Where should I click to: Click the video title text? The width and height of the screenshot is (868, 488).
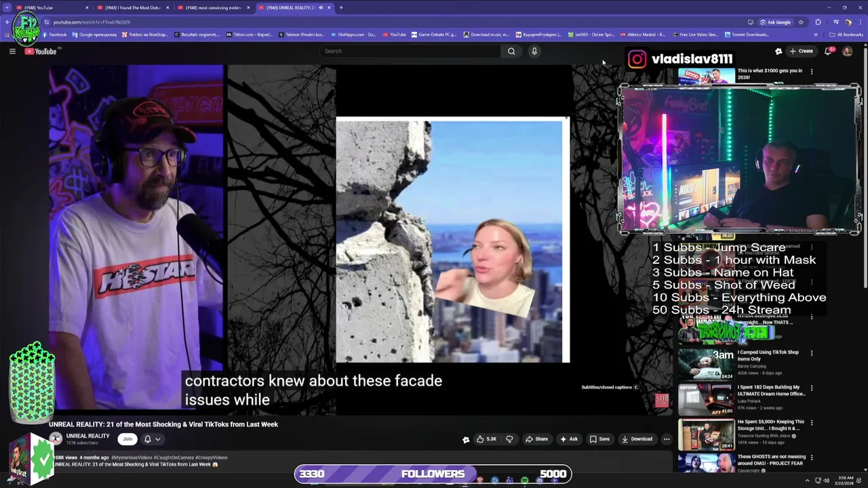(x=163, y=424)
